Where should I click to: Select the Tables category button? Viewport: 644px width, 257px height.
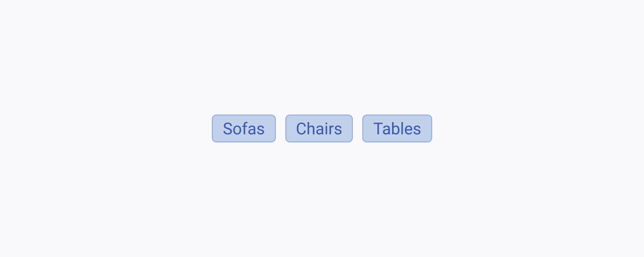(397, 128)
